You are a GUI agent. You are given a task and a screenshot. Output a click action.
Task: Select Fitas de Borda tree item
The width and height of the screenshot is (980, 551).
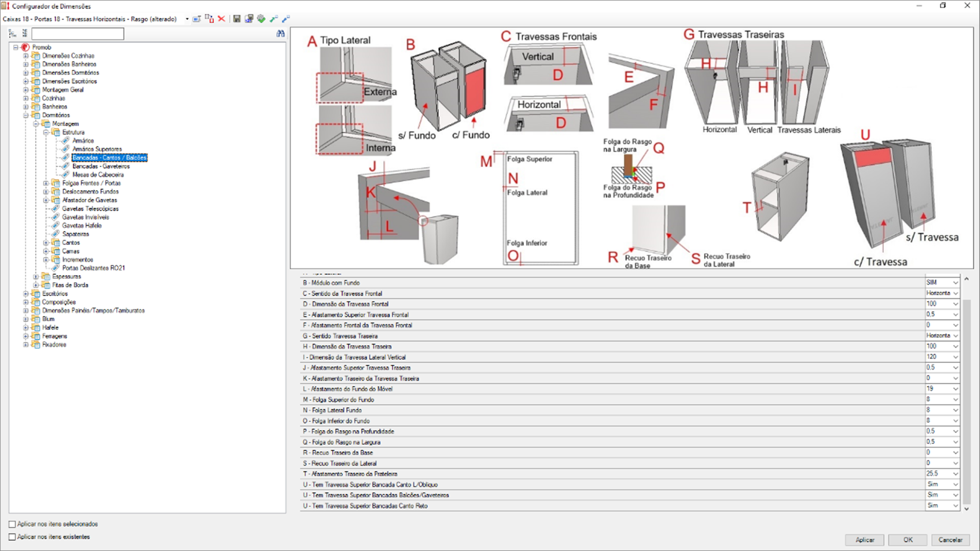[70, 285]
